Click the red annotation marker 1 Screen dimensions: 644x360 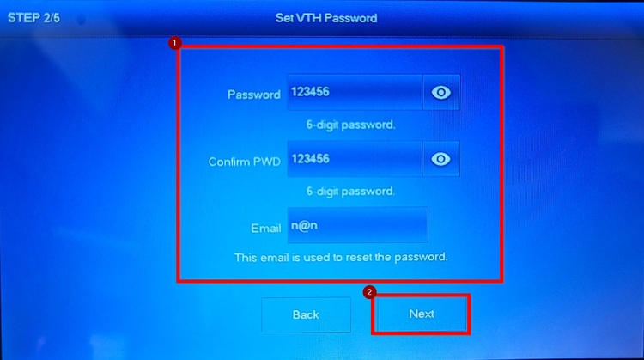coord(175,43)
